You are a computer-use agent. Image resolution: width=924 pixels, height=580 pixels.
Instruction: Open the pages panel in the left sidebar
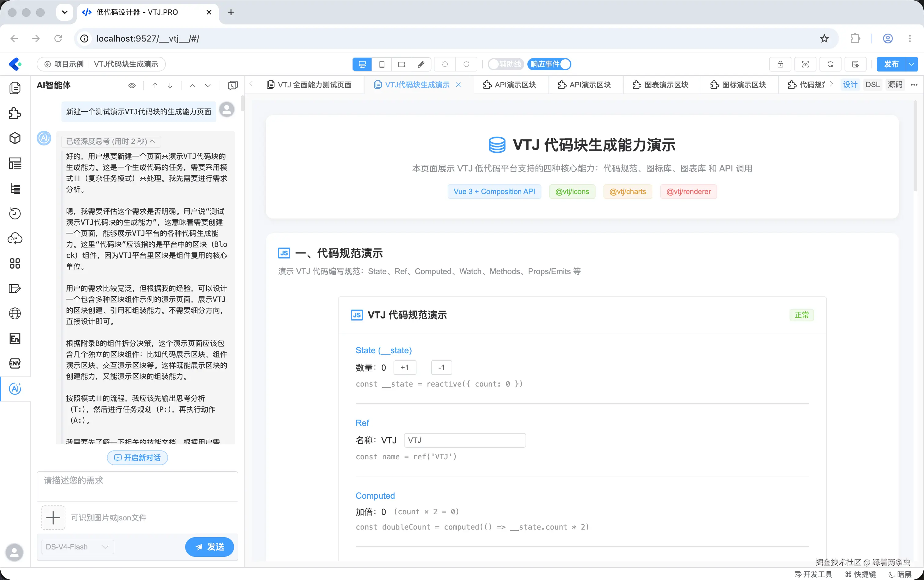click(x=15, y=88)
